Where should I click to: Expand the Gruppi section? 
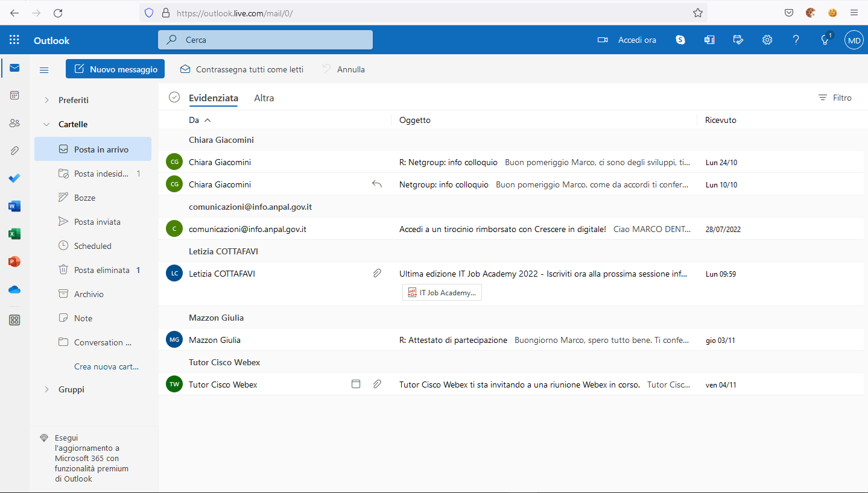[x=47, y=389]
